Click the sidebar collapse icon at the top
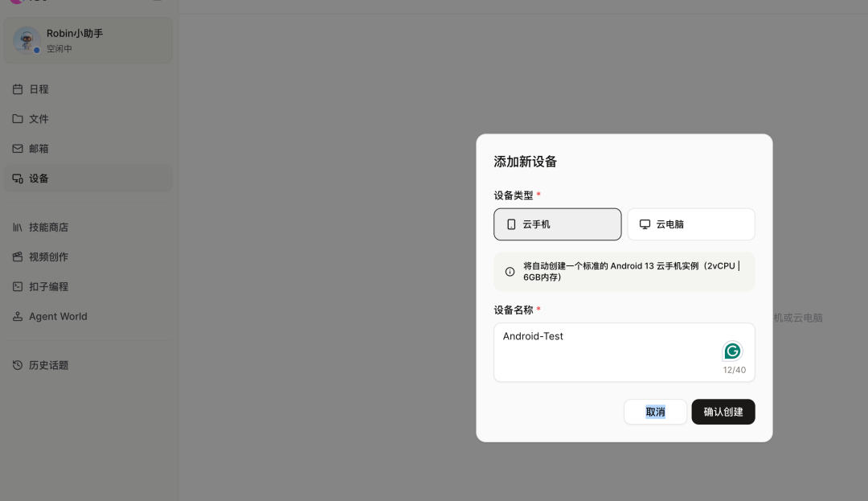Screen dimensions: 868x501 tap(157, 2)
